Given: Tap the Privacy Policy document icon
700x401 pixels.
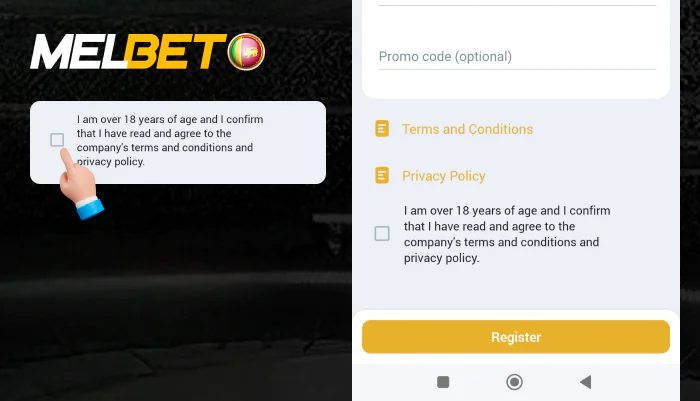Looking at the screenshot, I should tap(382, 176).
